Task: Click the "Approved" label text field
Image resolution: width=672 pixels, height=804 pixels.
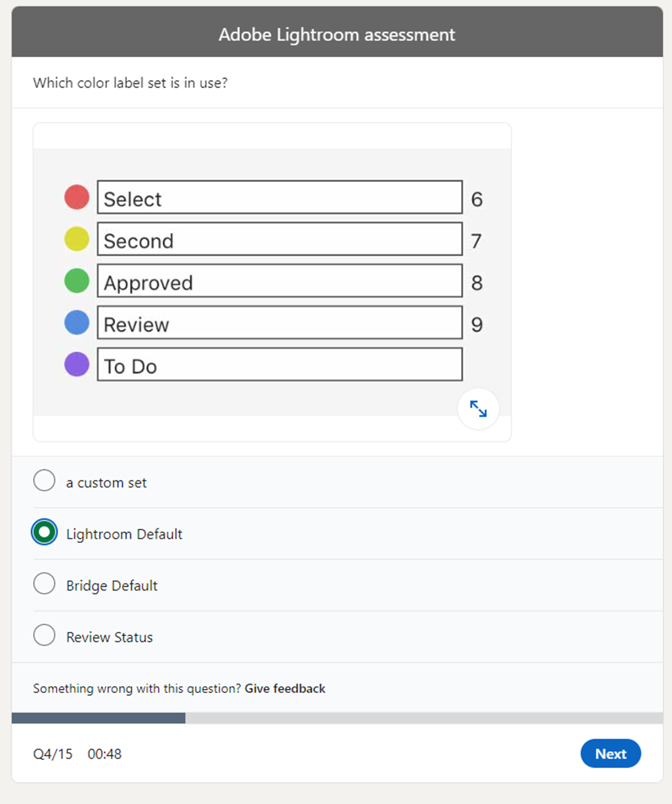Action: [279, 281]
